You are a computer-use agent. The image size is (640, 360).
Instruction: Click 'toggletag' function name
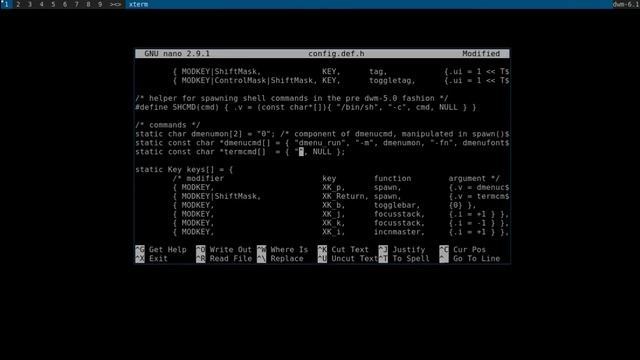pos(390,80)
